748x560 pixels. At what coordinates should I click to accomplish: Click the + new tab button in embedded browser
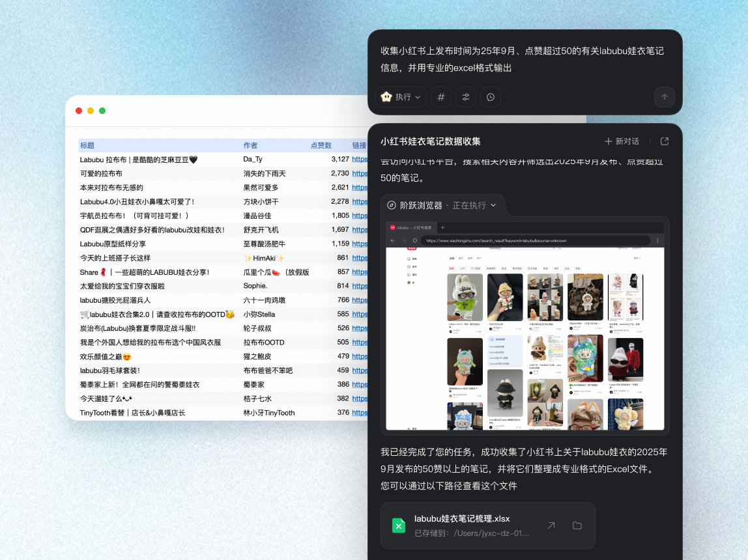442,229
